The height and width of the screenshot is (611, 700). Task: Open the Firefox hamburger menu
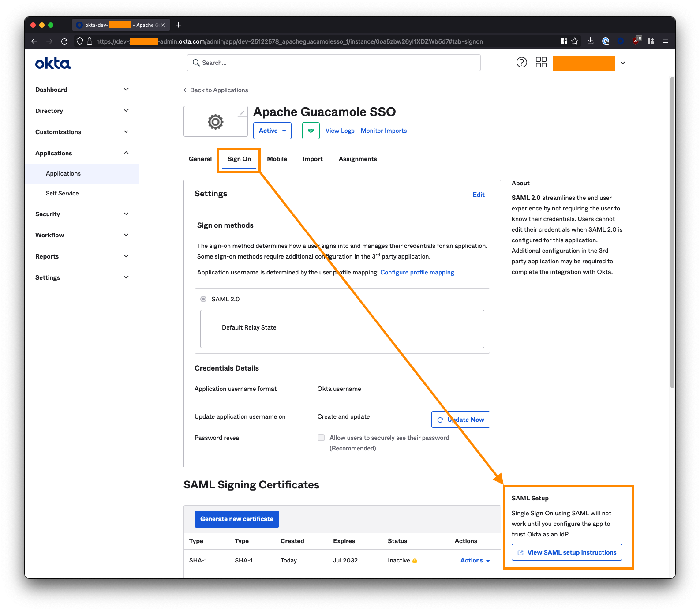point(666,41)
